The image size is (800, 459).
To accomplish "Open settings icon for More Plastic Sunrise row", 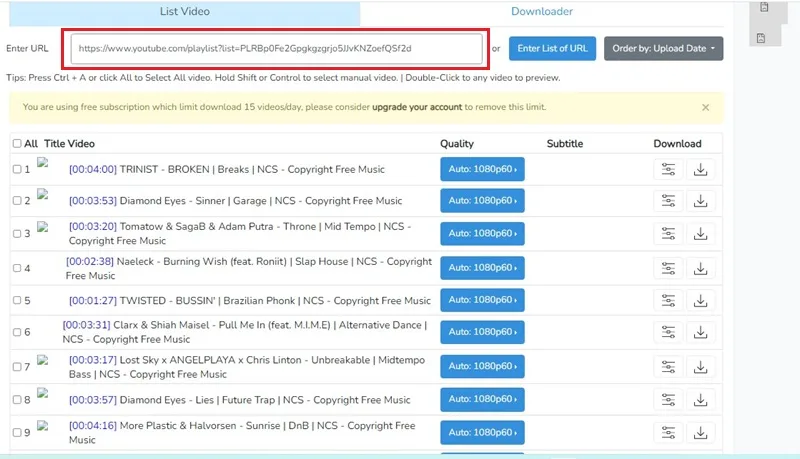I will point(668,433).
